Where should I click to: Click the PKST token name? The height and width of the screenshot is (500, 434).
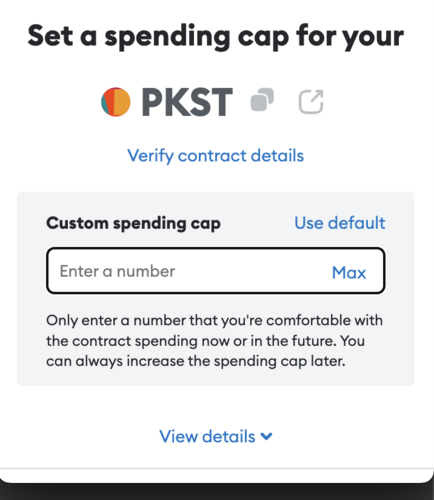coord(187,102)
